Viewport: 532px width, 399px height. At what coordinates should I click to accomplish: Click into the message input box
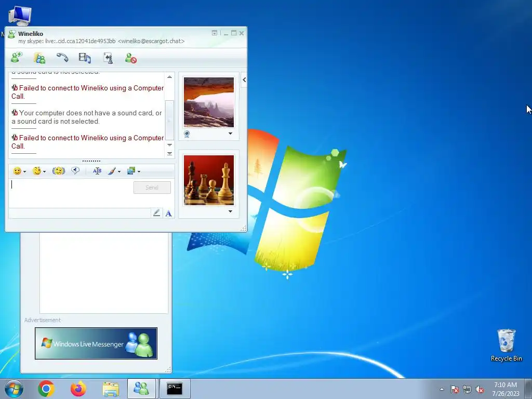tap(71, 193)
